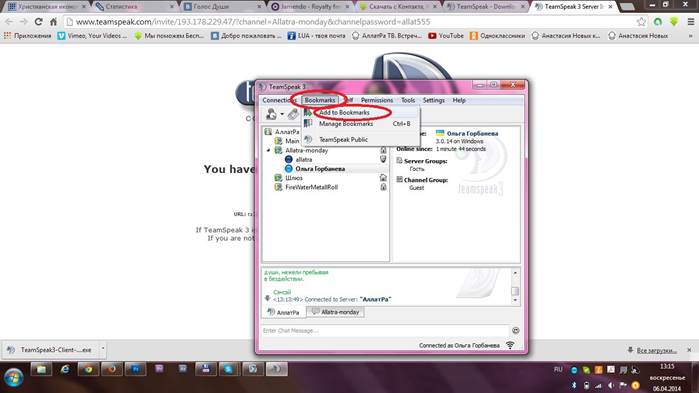Click the RU language indicator in tray

pyautogui.click(x=558, y=369)
